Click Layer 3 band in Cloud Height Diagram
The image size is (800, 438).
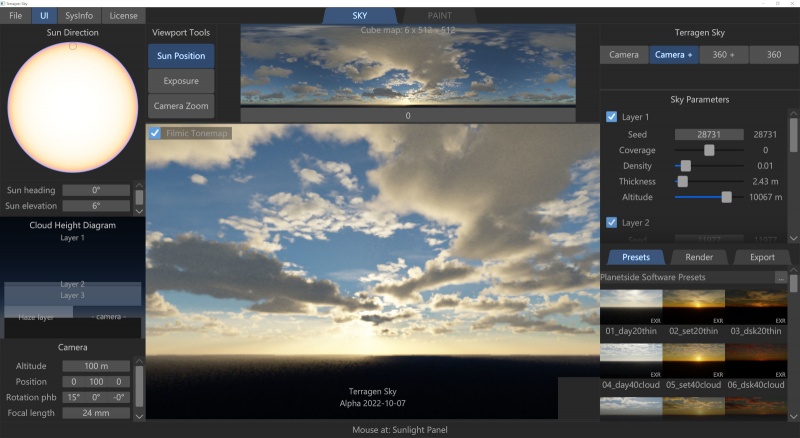tap(72, 297)
